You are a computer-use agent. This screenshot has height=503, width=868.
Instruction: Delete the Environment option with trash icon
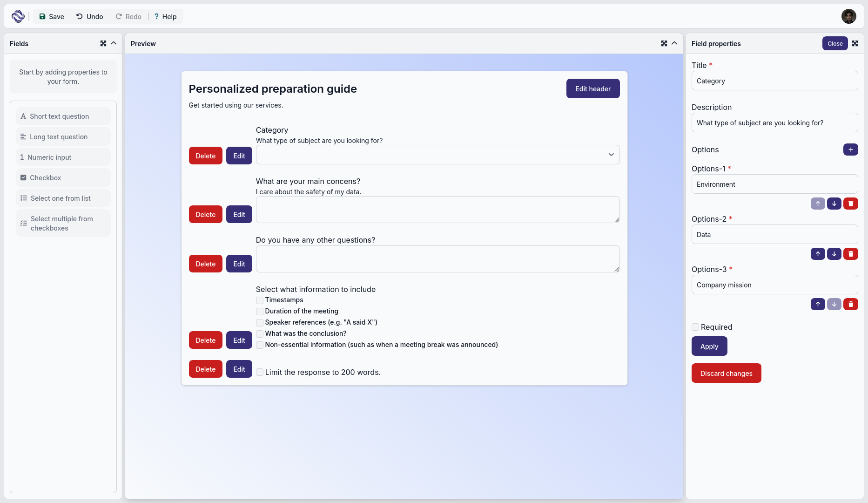click(850, 204)
